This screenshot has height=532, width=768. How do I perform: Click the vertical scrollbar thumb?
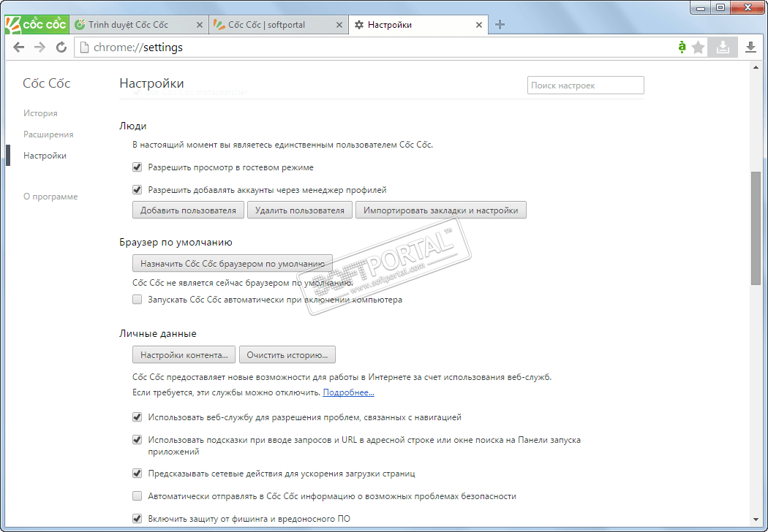756,228
